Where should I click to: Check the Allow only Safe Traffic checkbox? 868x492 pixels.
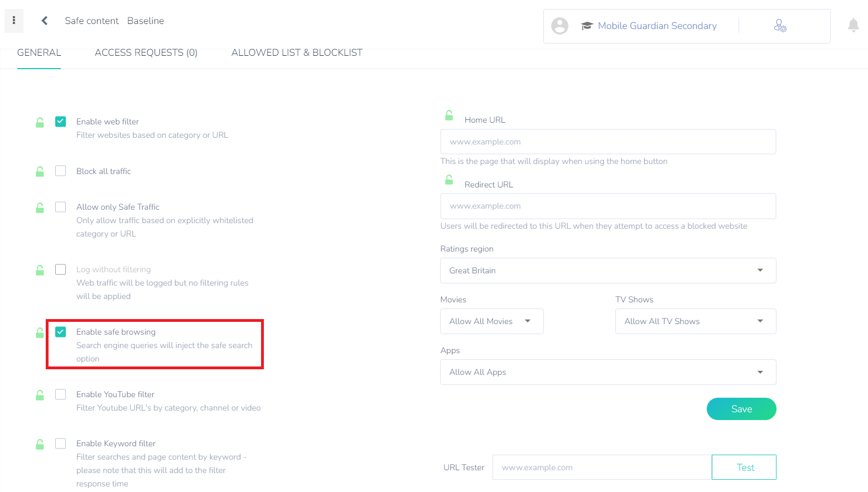61,207
